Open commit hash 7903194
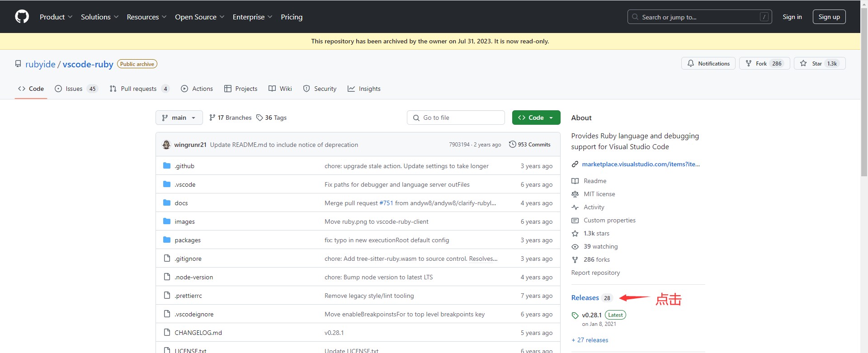The image size is (868, 353). pos(459,145)
